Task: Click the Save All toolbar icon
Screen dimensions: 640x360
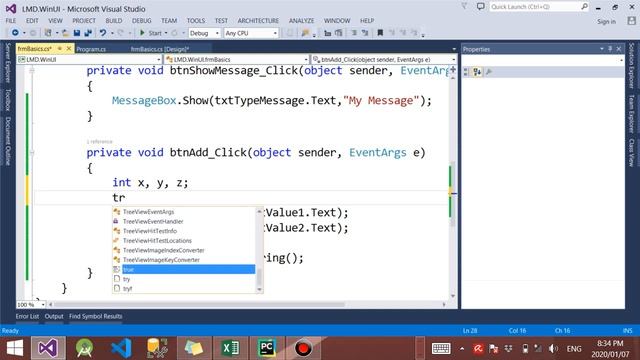Action: [x=87, y=33]
